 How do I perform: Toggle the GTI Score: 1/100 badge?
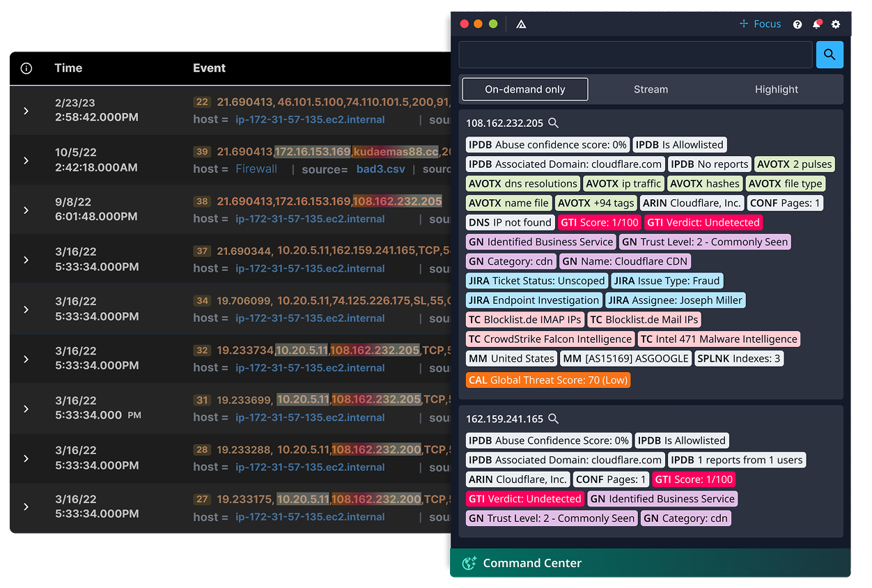[600, 222]
